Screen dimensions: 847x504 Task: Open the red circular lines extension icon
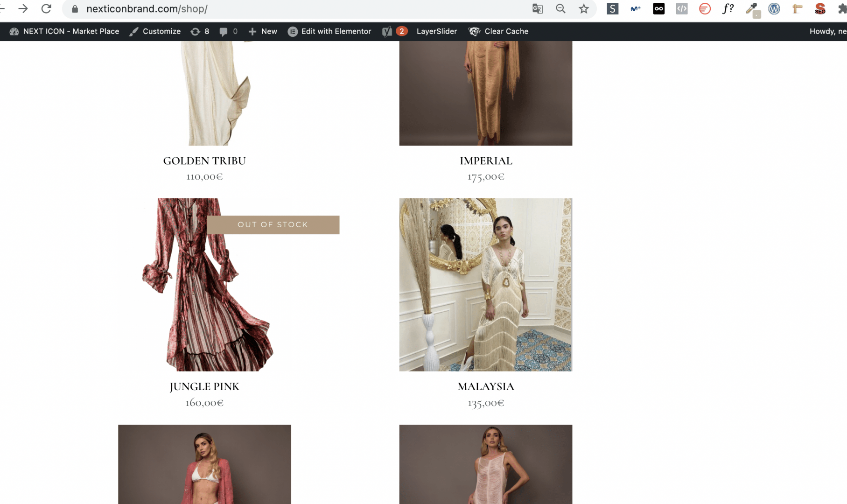tap(705, 9)
